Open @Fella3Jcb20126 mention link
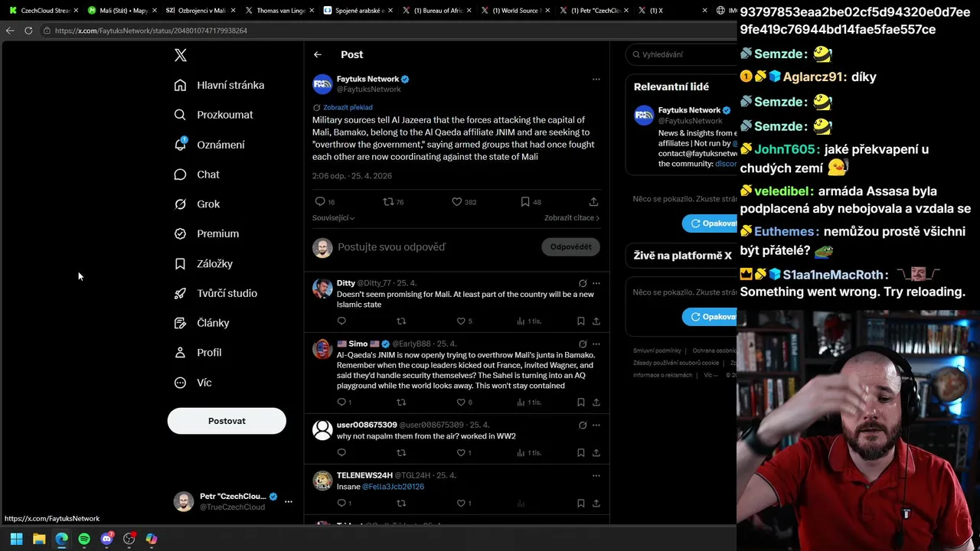The image size is (980, 551). [393, 487]
